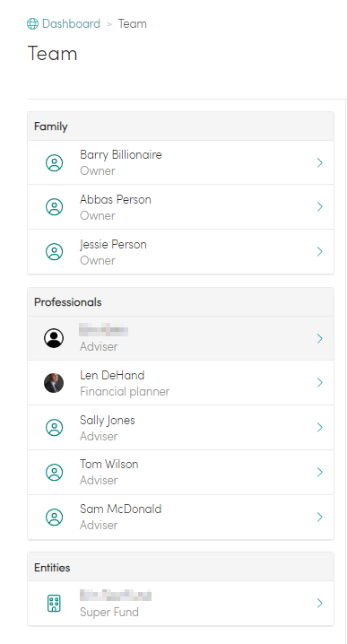Click Tom Wilson's user avatar icon
This screenshot has height=644, width=347.
point(54,473)
